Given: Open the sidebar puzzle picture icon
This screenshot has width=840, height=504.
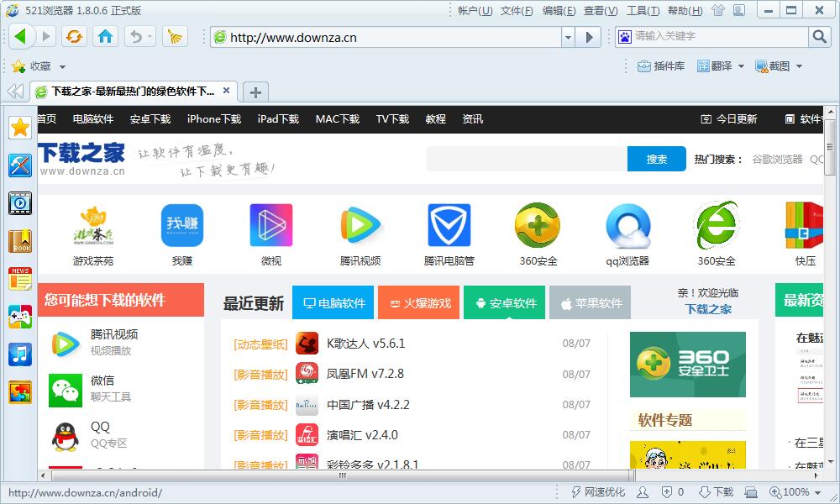Looking at the screenshot, I should tap(20, 392).
